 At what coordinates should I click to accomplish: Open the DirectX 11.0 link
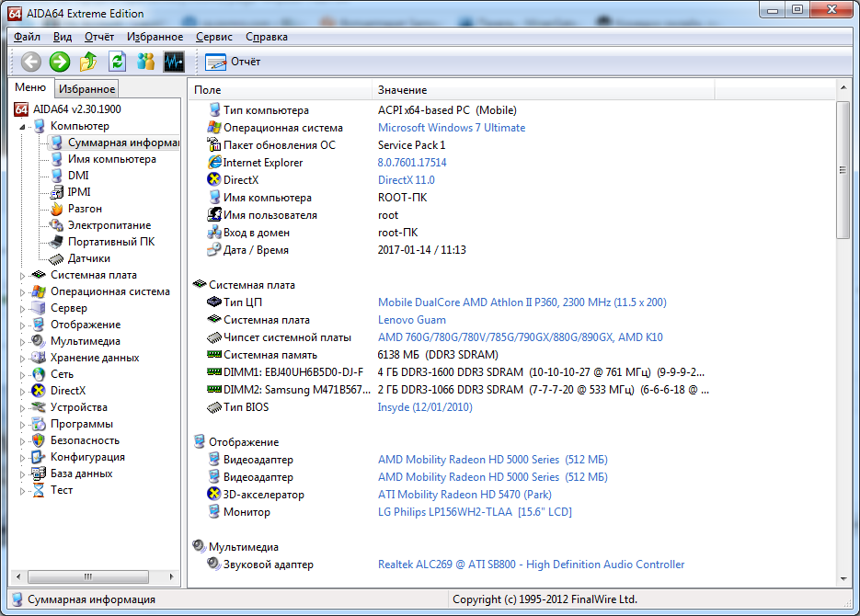406,180
